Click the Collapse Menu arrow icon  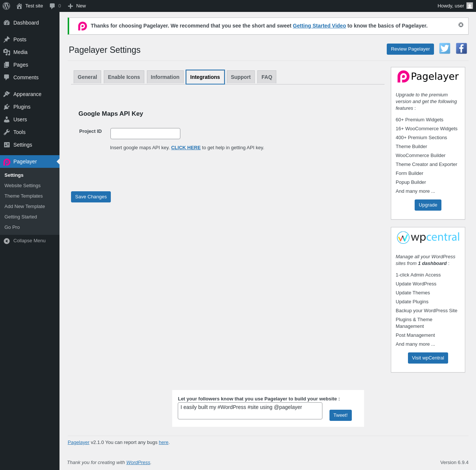(x=7, y=241)
